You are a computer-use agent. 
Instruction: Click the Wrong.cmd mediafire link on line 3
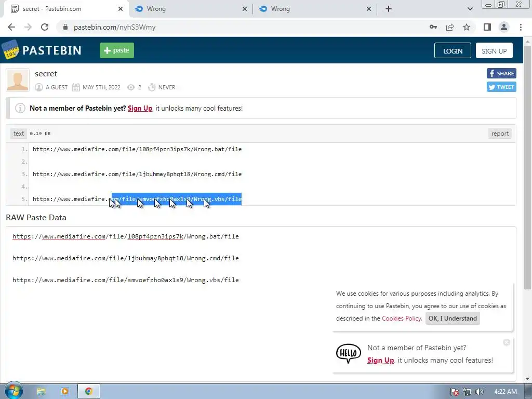137,174
